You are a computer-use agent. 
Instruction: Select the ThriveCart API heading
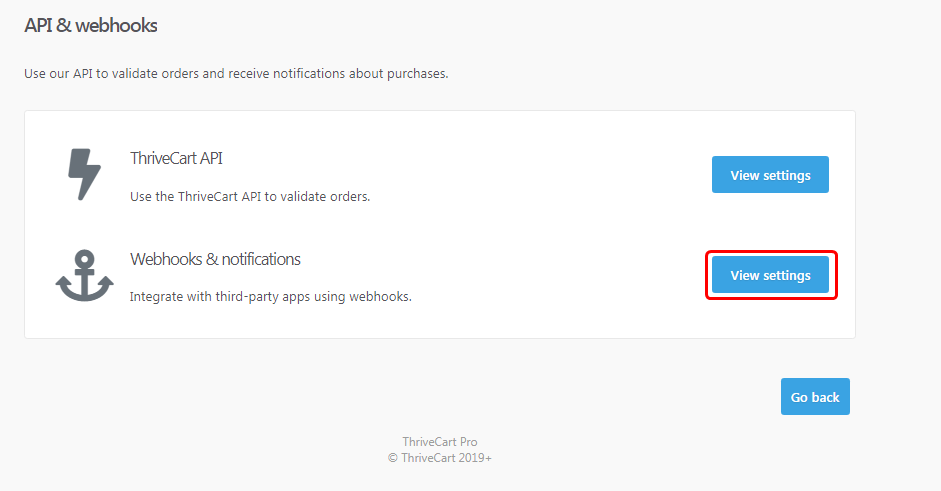(x=176, y=158)
